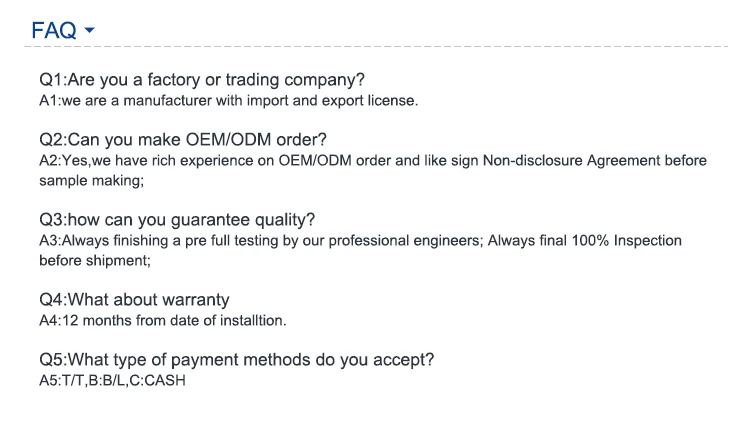Collapse the FAQ section using the arrow
Screen dimensions: 750x432
click(x=90, y=30)
